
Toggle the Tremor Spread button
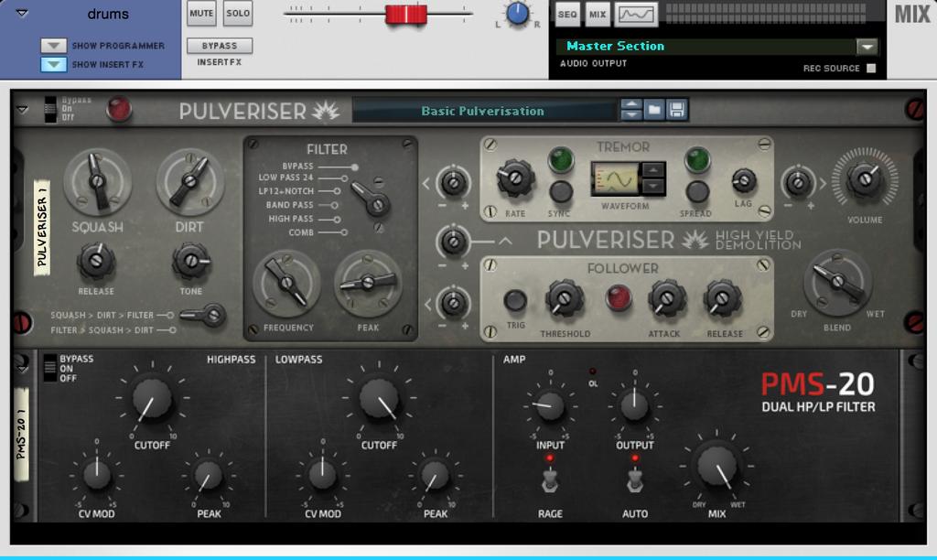(x=696, y=191)
